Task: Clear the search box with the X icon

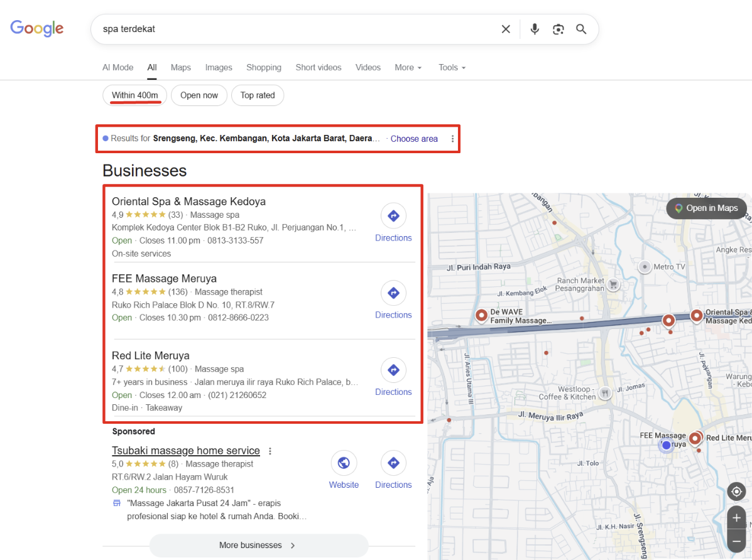Action: [x=506, y=30]
